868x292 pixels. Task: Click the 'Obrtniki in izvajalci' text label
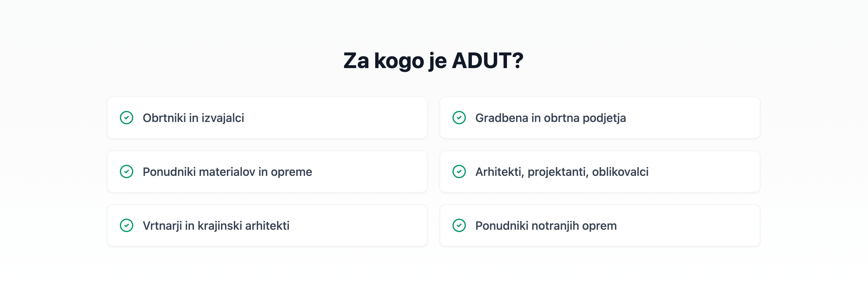193,118
